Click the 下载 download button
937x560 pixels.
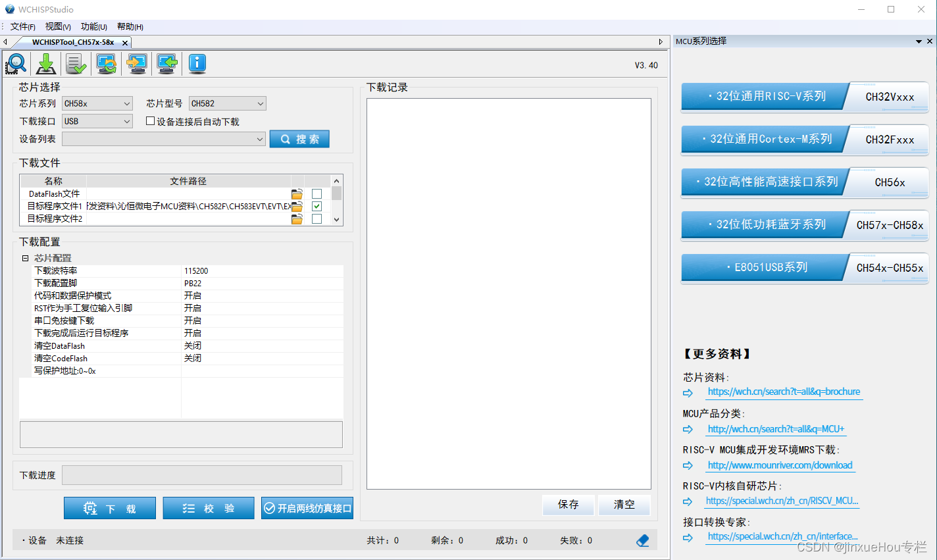(110, 508)
